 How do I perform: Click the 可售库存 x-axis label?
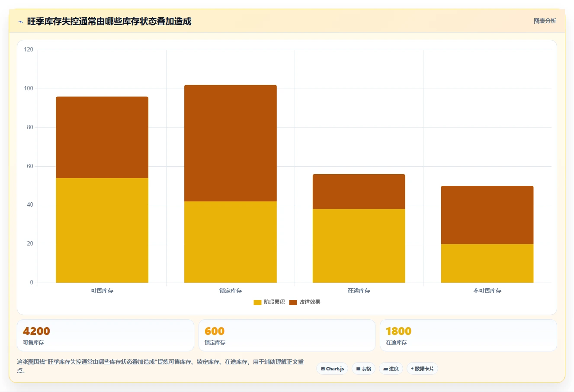[102, 290]
